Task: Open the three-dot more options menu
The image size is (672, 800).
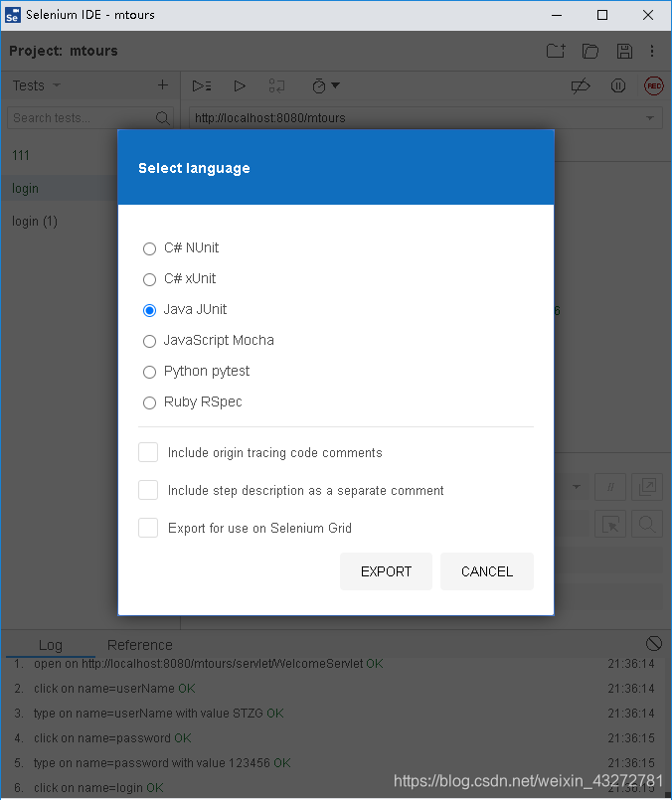Action: click(x=652, y=51)
